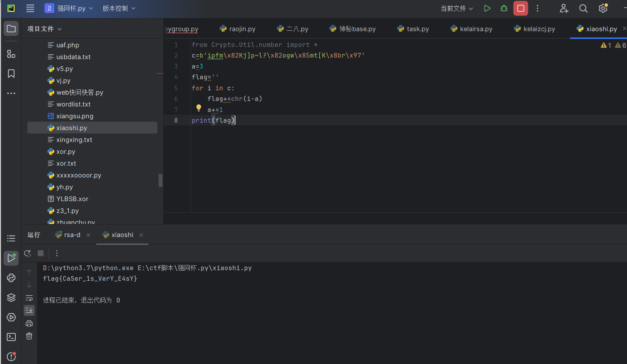Image resolution: width=627 pixels, height=364 pixels.
Task: Jump up the stack trace arrow
Action: [29, 272]
